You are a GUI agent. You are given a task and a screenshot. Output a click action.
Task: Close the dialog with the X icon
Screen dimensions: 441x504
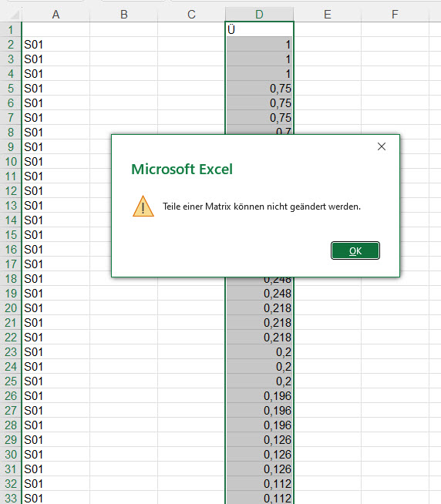tap(382, 146)
